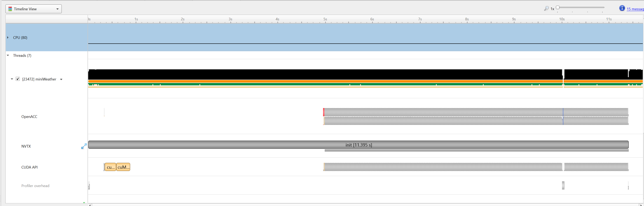Toggle the miniWeather thread checkbox

[x=18, y=79]
